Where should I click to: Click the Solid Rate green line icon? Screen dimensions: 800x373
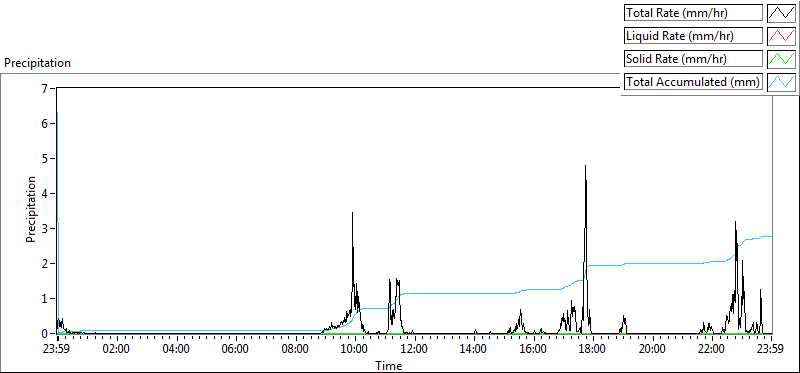[781, 59]
